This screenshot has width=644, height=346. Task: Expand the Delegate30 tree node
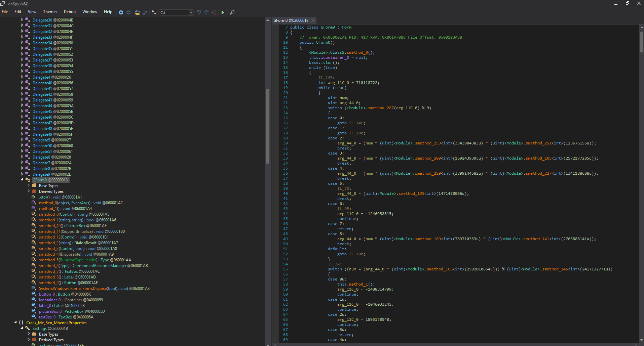point(22,20)
